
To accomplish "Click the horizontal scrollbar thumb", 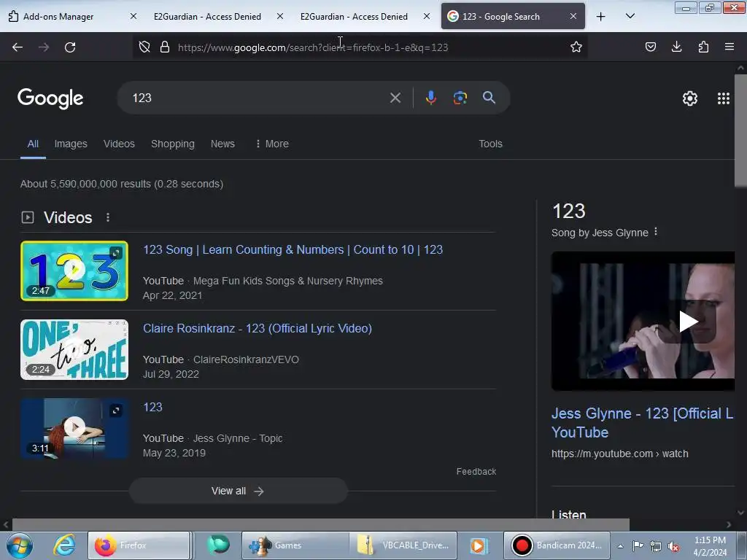I will 321,525.
